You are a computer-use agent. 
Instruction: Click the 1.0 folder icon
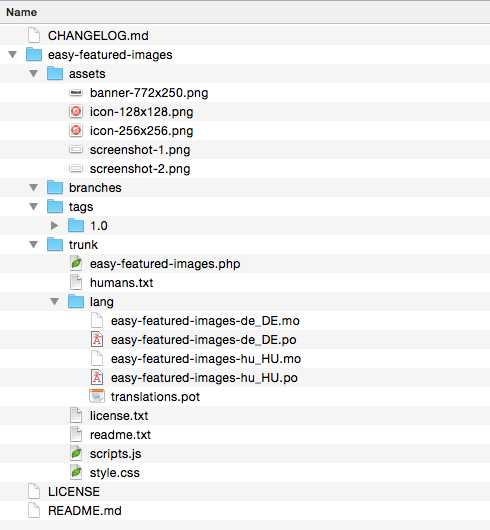coord(76,225)
